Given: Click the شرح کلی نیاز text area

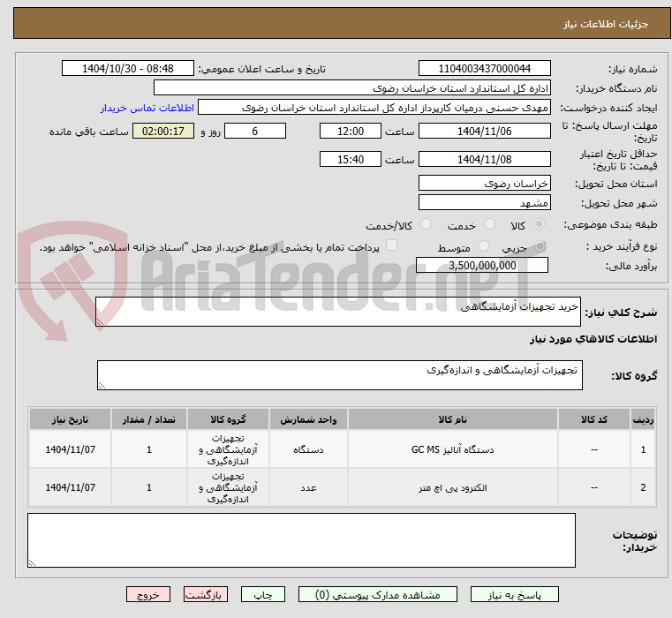Looking at the screenshot, I should (337, 312).
